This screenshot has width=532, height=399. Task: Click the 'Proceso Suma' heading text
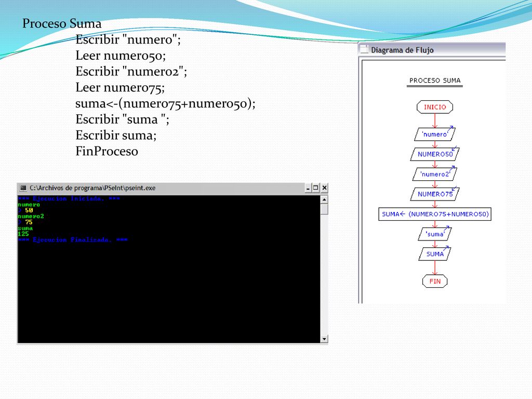[62, 23]
